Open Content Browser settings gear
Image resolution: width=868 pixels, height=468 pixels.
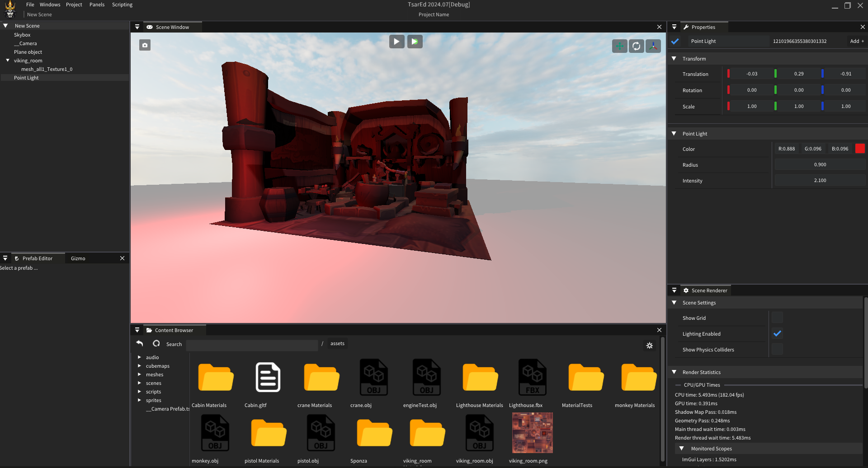click(649, 346)
